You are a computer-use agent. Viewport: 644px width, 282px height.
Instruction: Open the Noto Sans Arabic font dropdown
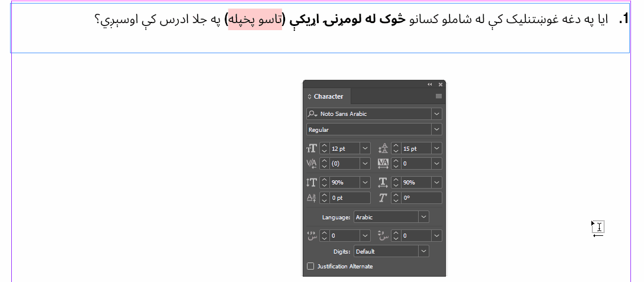tap(436, 114)
